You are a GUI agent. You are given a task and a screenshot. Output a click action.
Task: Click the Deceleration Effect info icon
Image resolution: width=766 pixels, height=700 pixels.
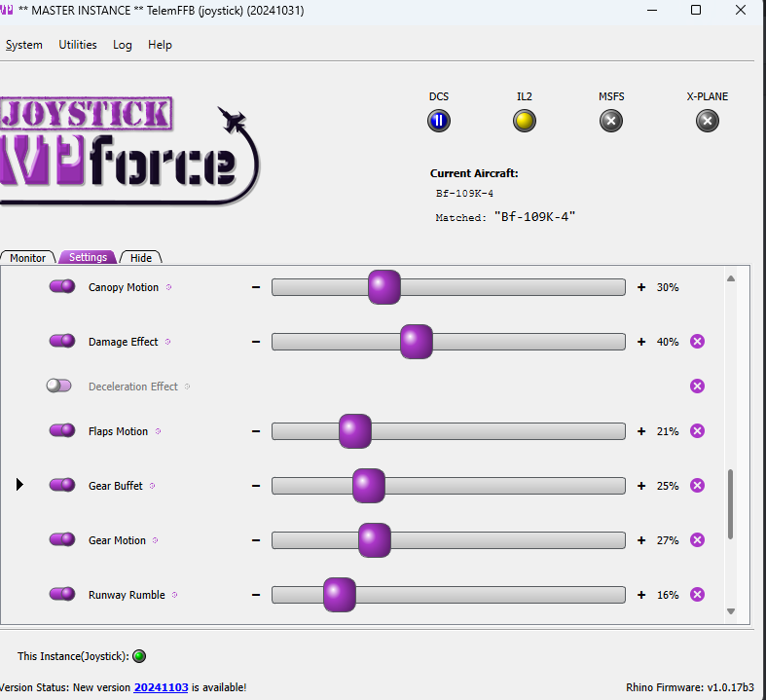[187, 387]
